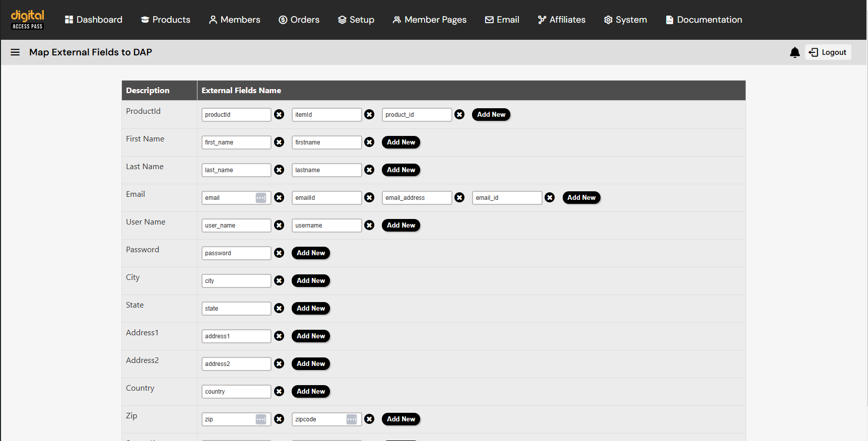
Task: Open the Affiliates menu
Action: 561,20
